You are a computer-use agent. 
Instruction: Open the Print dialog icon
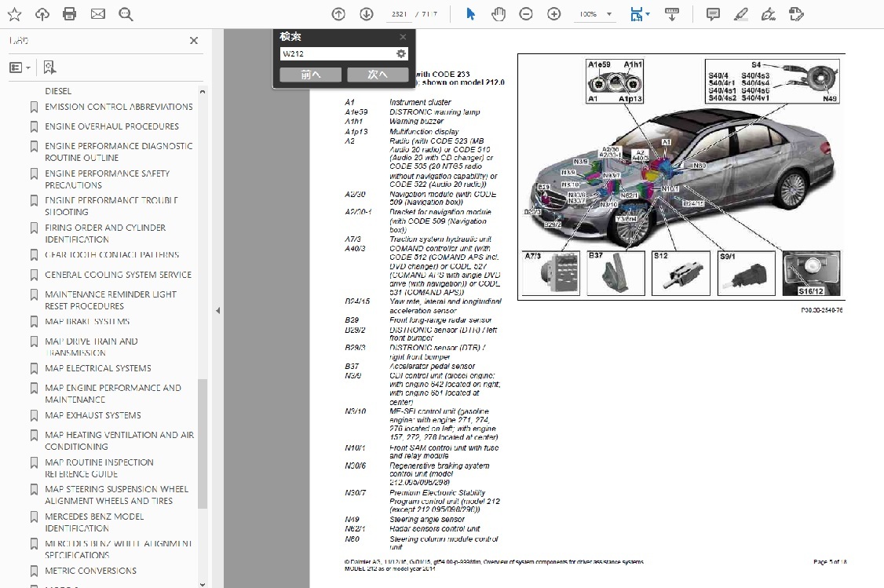pyautogui.click(x=69, y=13)
